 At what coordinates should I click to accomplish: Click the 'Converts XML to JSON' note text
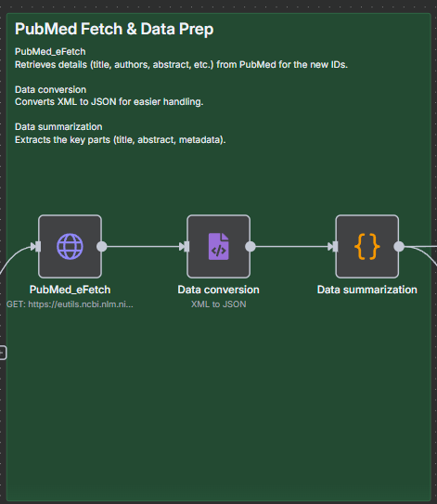109,101
